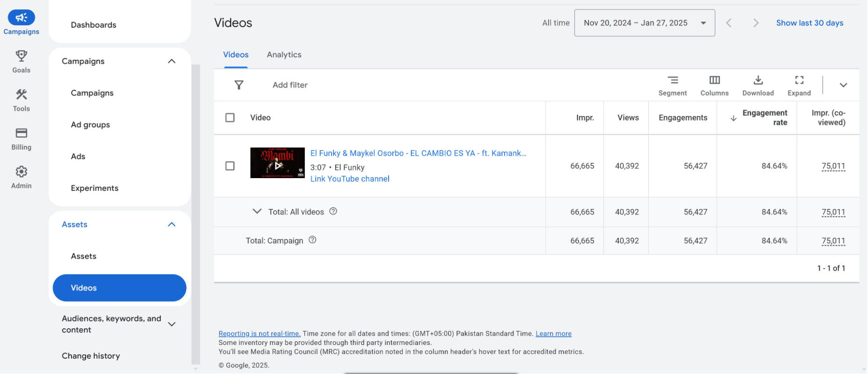Viewport: 868px width, 374px height.
Task: Select Ad groups in the sidebar
Action: pyautogui.click(x=90, y=125)
